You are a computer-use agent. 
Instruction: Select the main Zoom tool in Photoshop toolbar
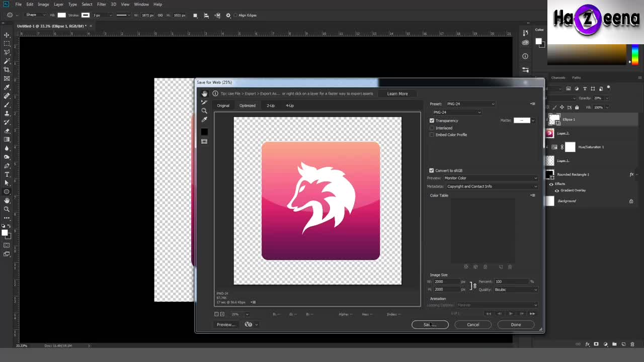(7, 209)
